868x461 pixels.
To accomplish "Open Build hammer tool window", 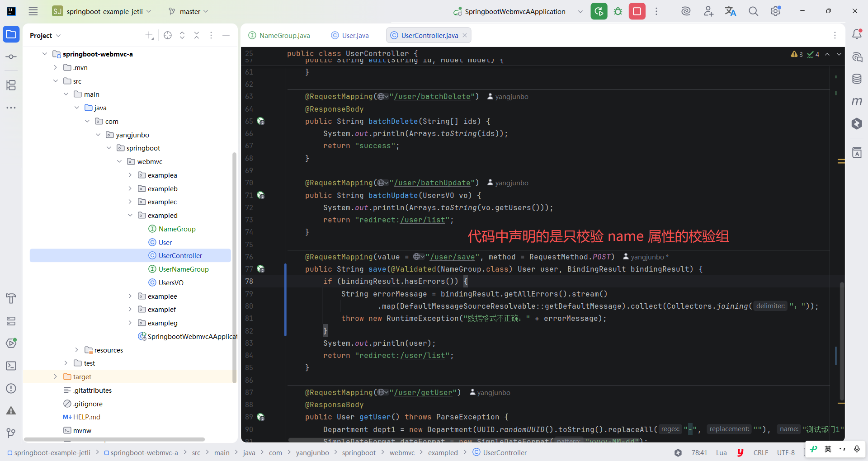I will [11, 298].
